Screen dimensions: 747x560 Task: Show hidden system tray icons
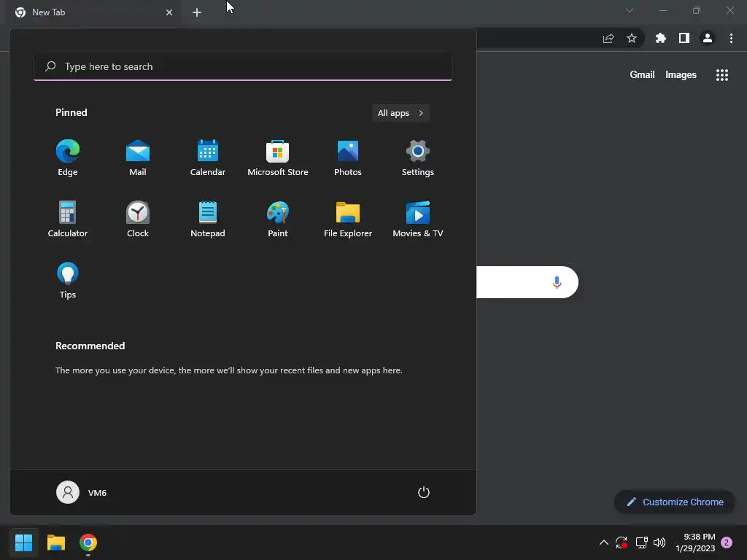click(603, 542)
